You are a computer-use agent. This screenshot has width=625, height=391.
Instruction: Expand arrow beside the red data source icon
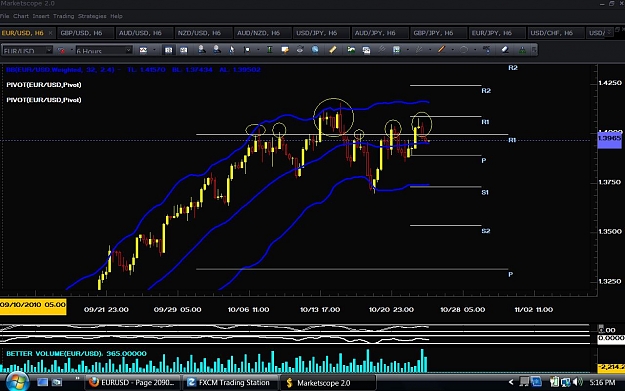(72, 50)
